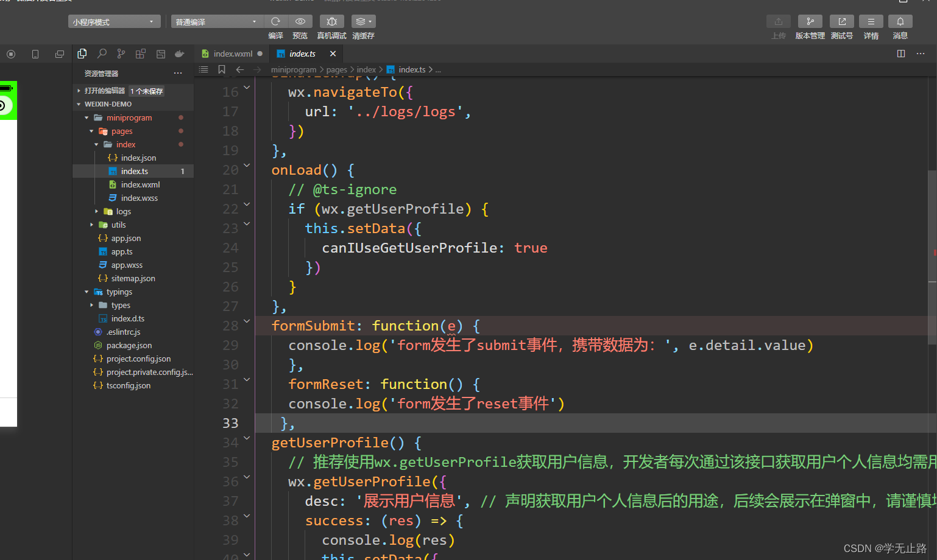Open messages (消息) bell icon
The image size is (937, 560).
point(900,21)
